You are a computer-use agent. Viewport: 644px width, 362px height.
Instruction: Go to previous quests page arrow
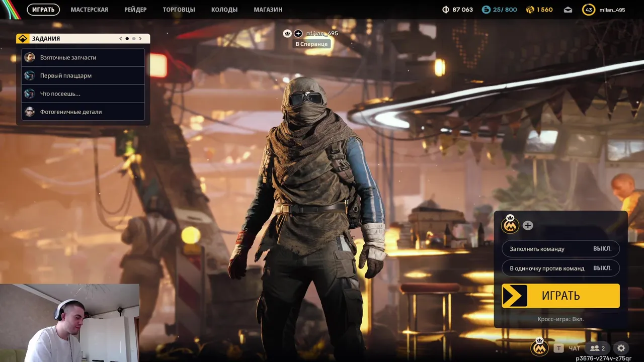[121, 39]
